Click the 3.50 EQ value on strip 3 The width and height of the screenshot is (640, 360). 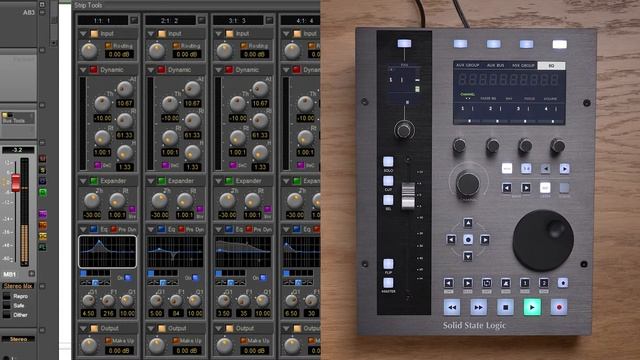coord(224,313)
